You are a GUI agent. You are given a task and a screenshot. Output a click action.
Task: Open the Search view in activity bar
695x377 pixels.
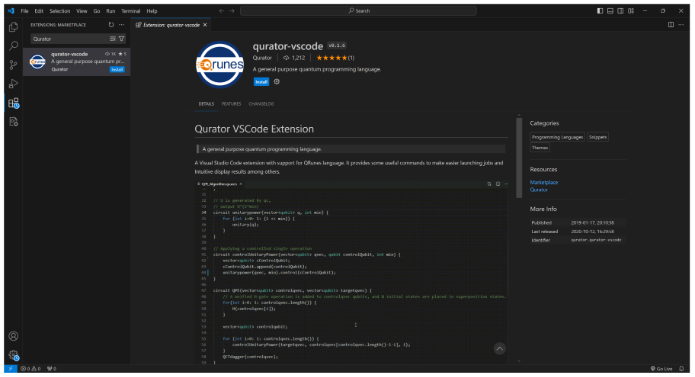(13, 46)
